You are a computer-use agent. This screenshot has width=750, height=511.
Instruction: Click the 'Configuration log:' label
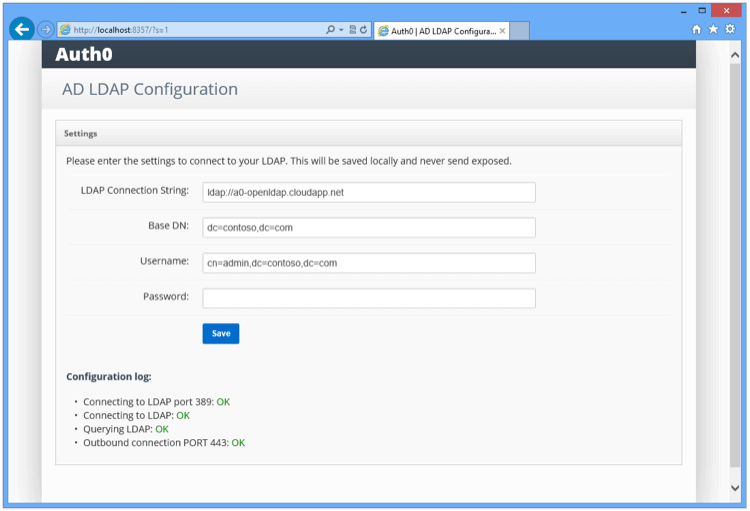[109, 377]
